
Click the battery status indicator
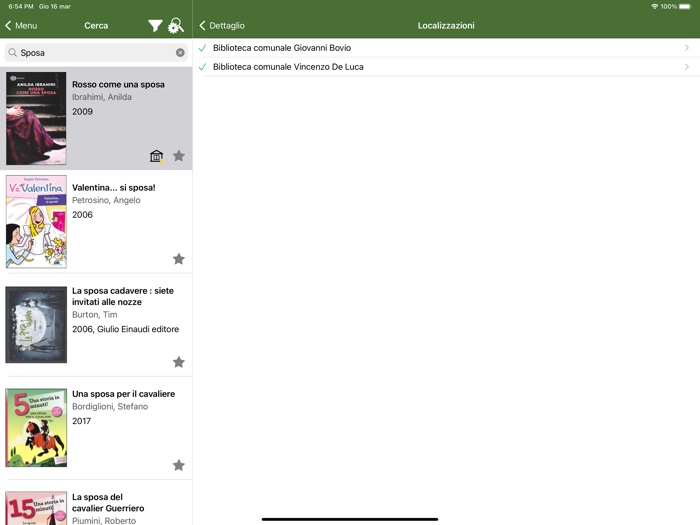686,6
